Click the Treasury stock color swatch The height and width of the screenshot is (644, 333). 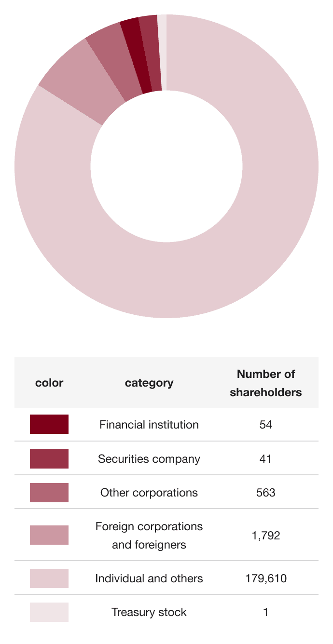49,612
